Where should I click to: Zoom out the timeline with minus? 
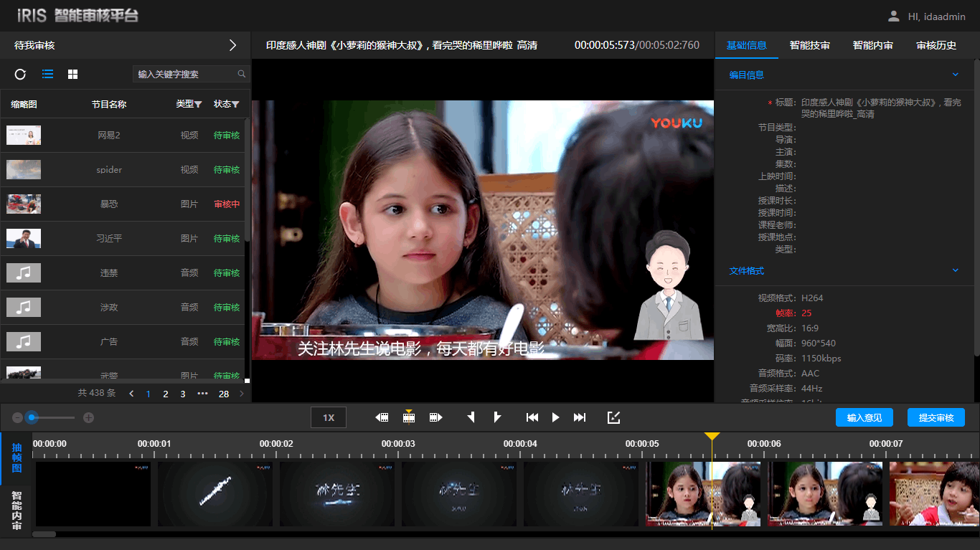coord(18,417)
